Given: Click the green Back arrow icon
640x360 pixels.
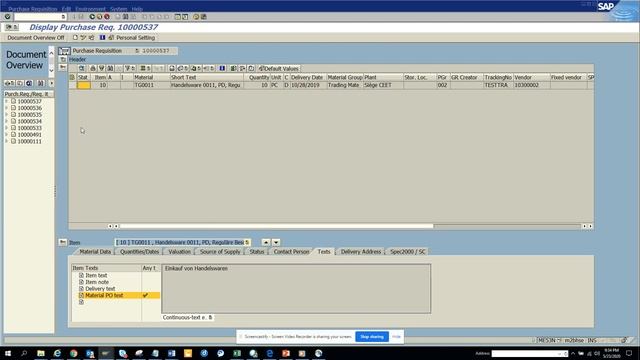Looking at the screenshot, I should (92, 17).
